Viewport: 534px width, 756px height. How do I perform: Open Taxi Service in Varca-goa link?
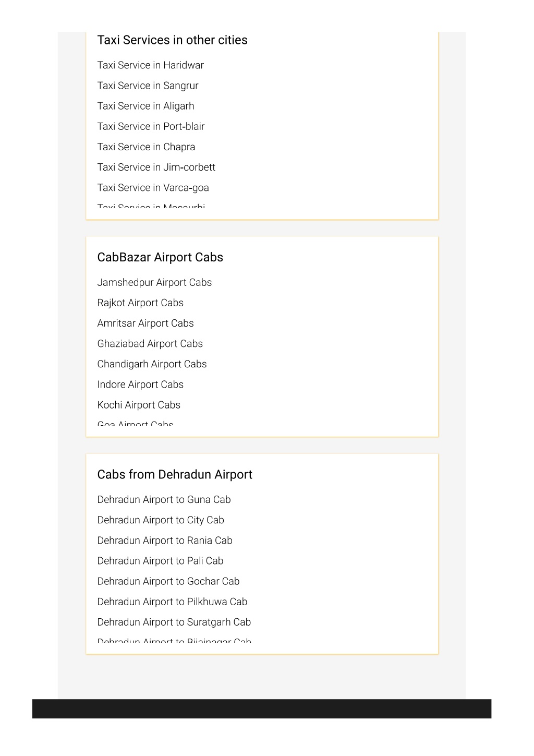(x=153, y=187)
